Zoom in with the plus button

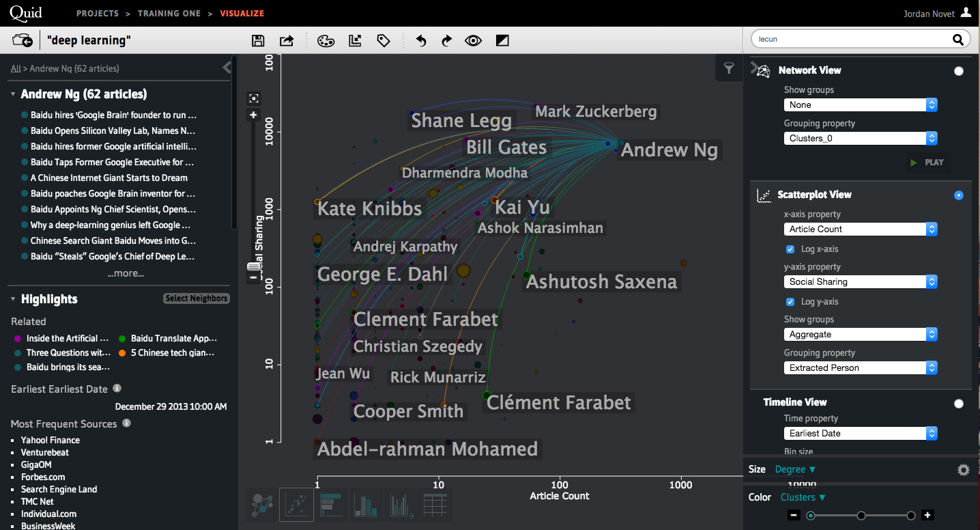point(254,115)
